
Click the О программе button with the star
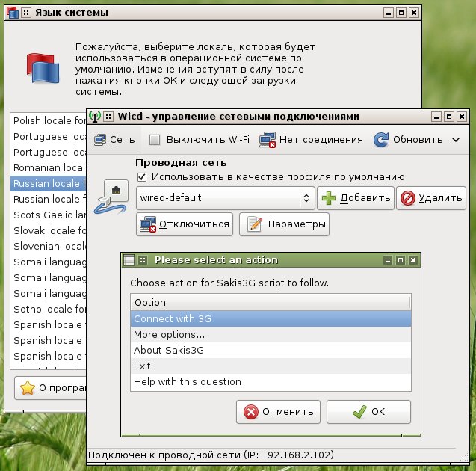click(x=51, y=388)
